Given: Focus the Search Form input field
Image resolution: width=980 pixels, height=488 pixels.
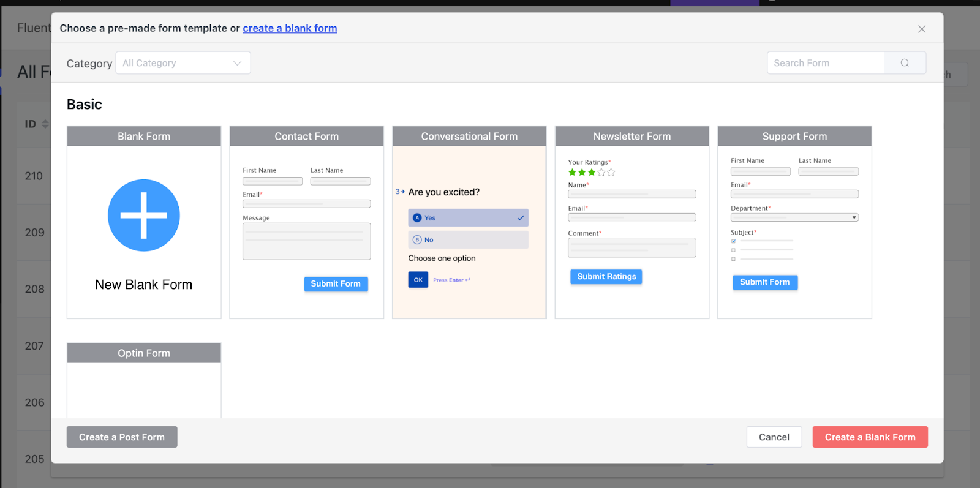Looking at the screenshot, I should tap(826, 63).
